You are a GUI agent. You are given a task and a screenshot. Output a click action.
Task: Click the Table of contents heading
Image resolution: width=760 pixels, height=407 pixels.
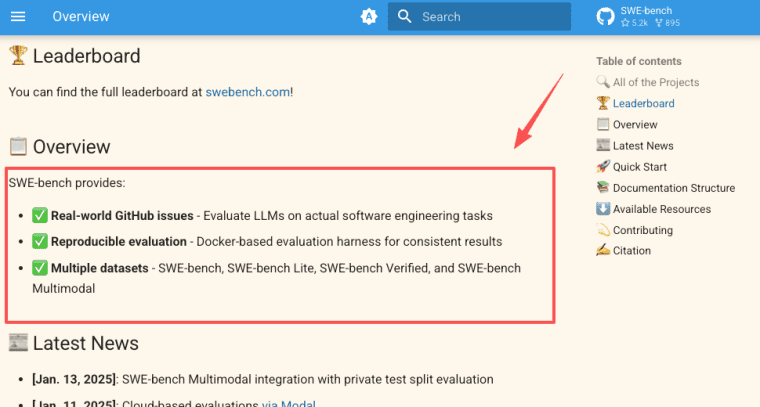tap(639, 61)
